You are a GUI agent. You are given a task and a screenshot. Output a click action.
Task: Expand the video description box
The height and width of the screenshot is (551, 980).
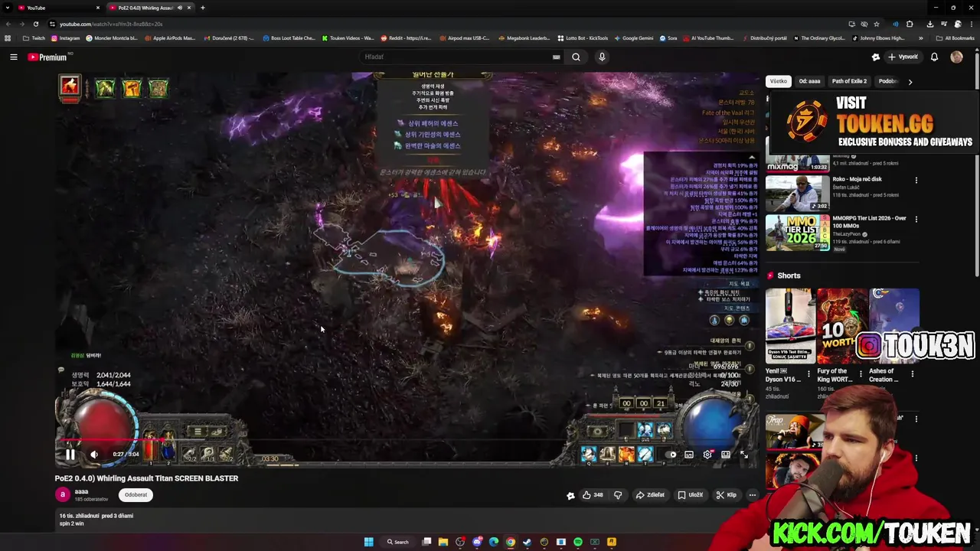point(407,520)
